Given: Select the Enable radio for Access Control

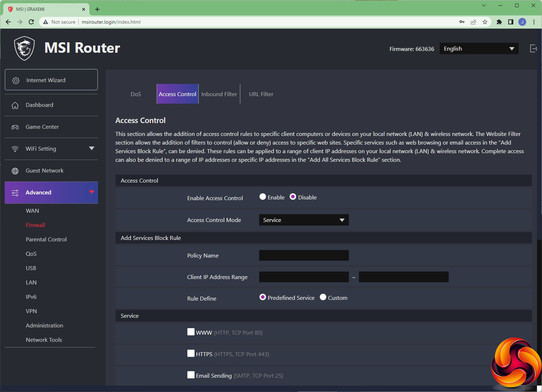Looking at the screenshot, I should (263, 197).
